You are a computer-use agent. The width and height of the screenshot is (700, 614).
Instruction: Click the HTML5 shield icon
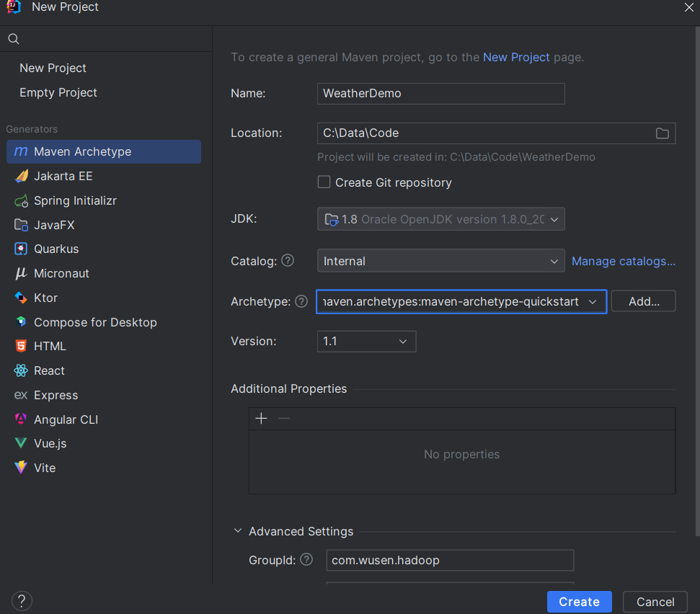pos(21,346)
